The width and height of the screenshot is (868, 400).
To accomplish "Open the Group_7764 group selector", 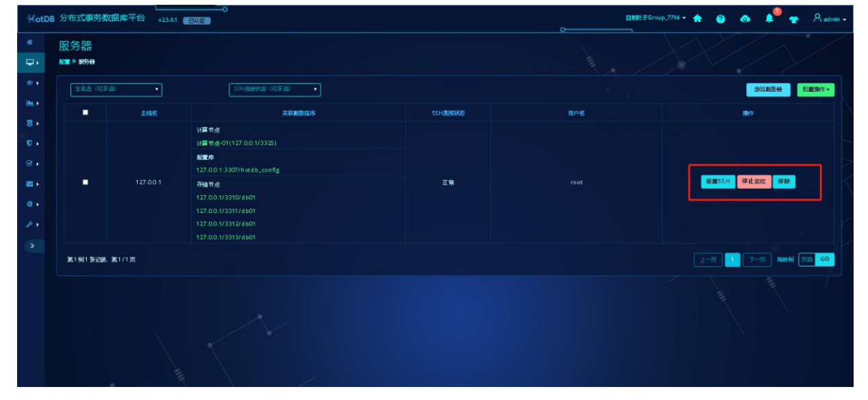I will [656, 18].
